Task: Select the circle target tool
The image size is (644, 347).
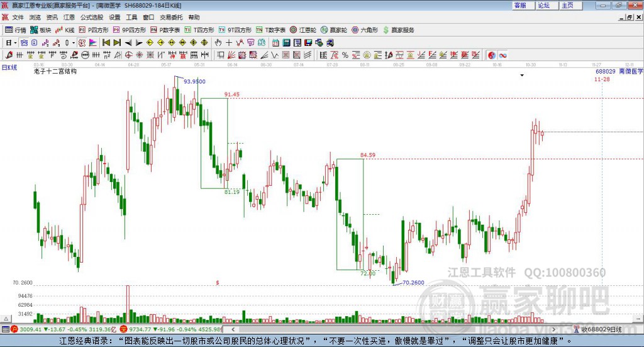Action: 128,55
